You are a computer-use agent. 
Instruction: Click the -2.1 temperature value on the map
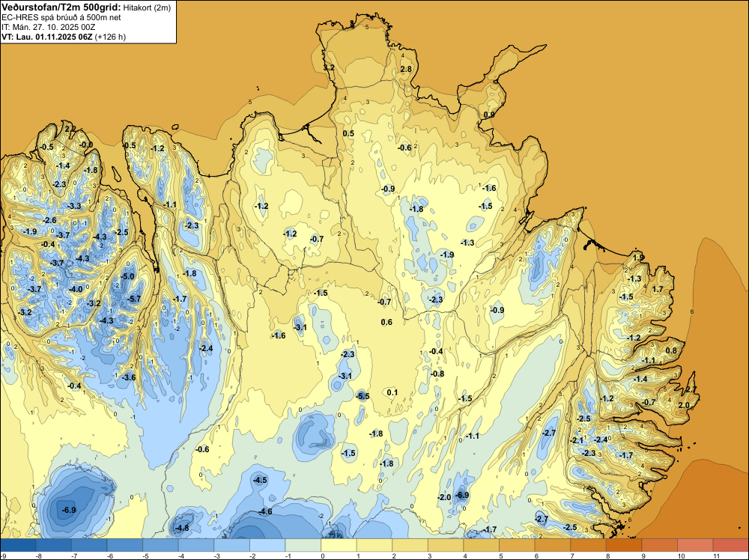point(577,441)
